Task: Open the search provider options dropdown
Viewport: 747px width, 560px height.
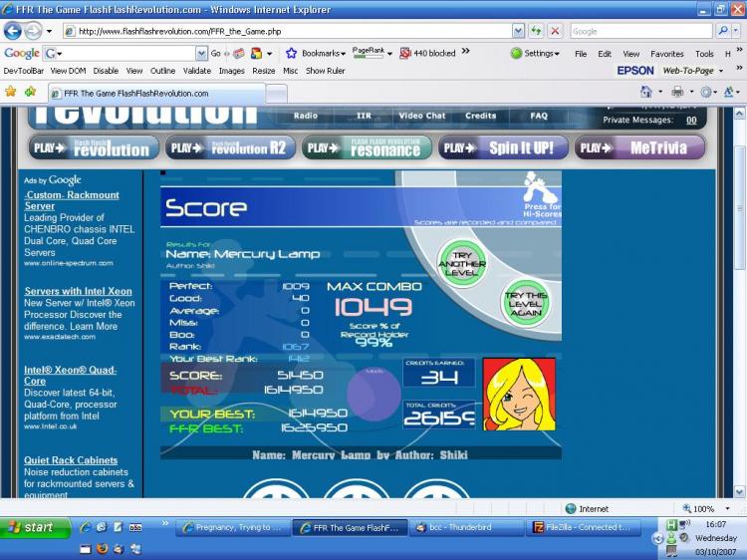Action: [736, 32]
